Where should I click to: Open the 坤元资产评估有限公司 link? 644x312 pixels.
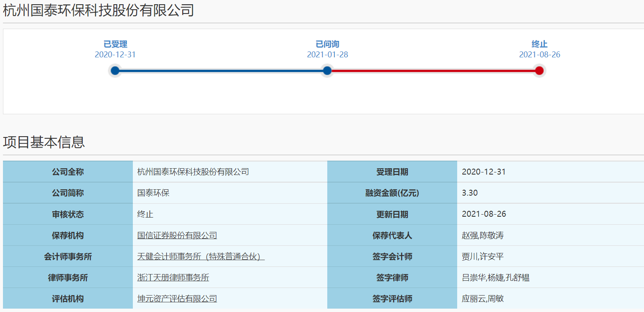tap(177, 299)
